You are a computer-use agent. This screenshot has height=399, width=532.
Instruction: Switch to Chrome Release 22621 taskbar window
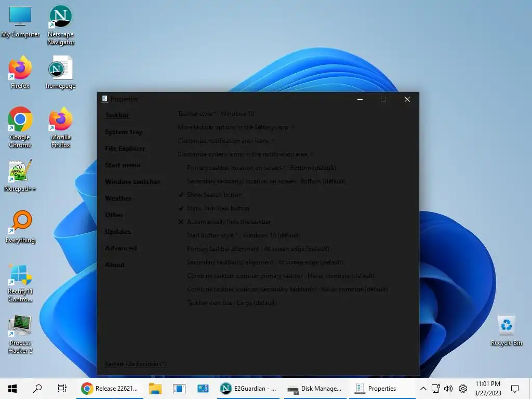tap(110, 389)
